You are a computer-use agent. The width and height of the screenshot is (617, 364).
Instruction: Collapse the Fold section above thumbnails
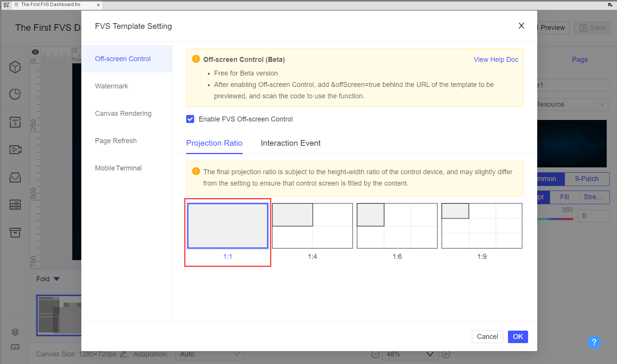[47, 279]
